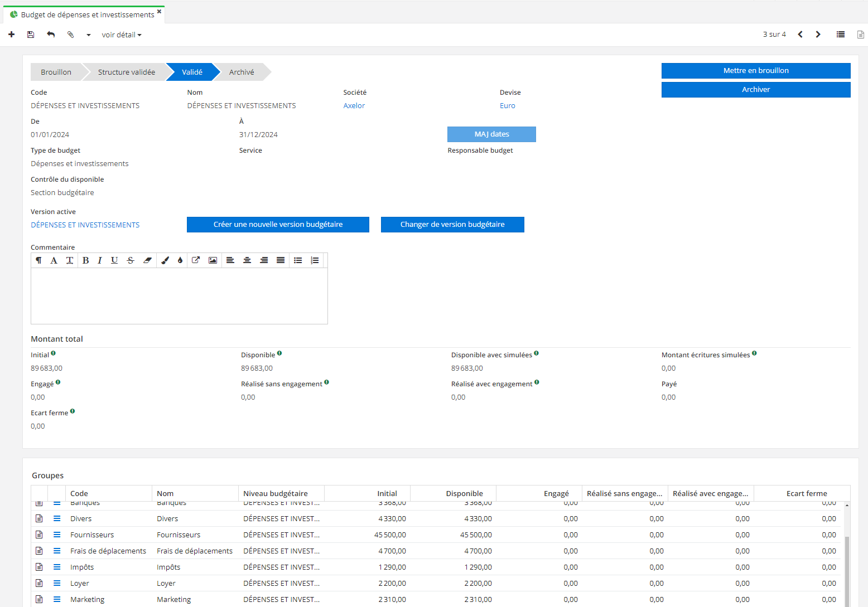Save the budget with the floppy disk icon
The width and height of the screenshot is (868, 607).
click(31, 35)
